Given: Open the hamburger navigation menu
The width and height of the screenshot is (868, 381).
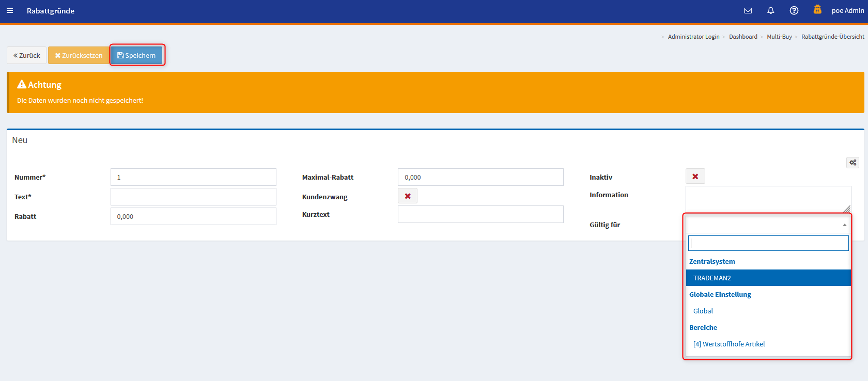Looking at the screenshot, I should pos(10,10).
